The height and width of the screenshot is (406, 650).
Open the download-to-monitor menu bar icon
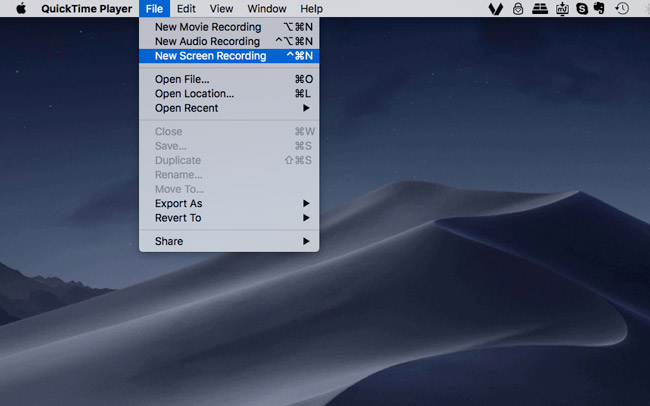click(562, 9)
